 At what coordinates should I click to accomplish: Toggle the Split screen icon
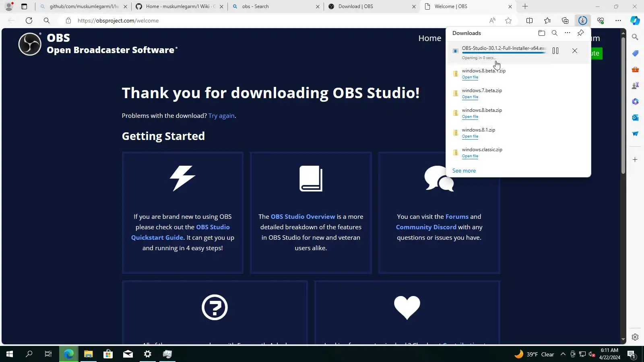[530, 21]
